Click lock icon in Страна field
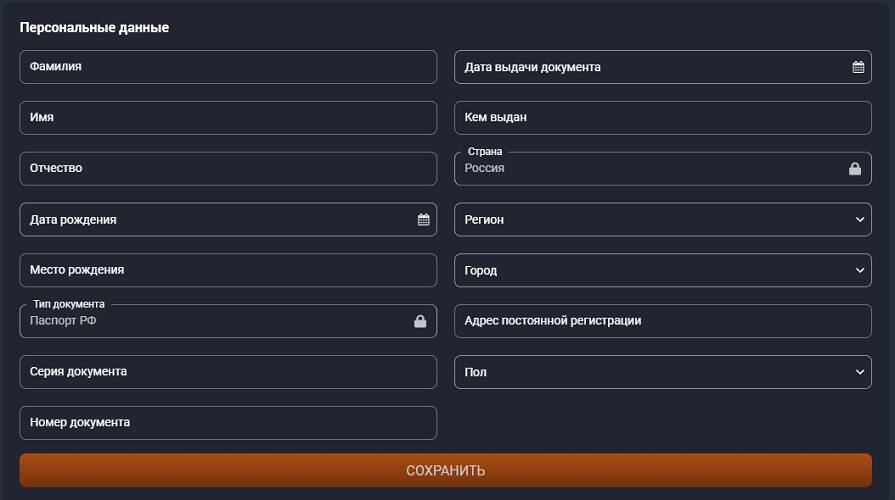This screenshot has width=895, height=500. click(x=854, y=168)
